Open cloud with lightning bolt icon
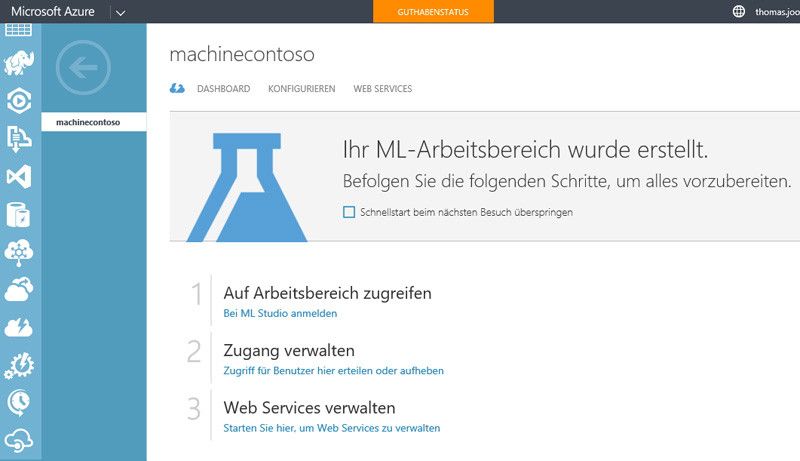This screenshot has width=800, height=461. click(19, 328)
